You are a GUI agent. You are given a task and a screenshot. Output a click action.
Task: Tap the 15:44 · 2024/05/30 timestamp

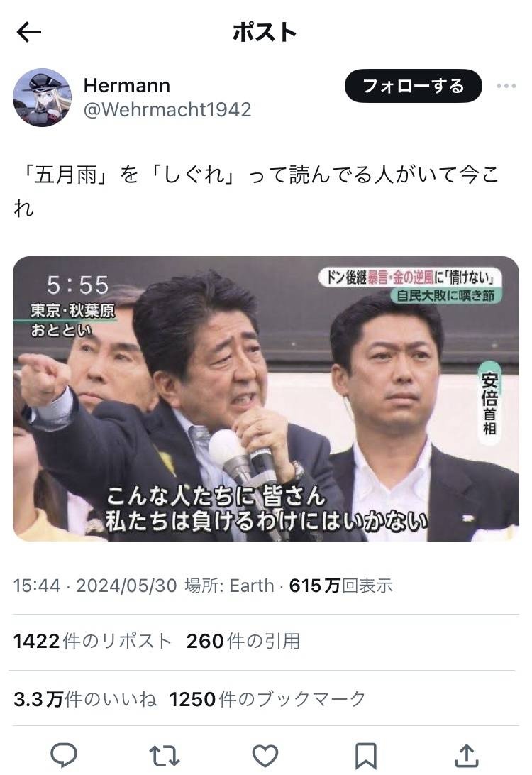[95, 586]
